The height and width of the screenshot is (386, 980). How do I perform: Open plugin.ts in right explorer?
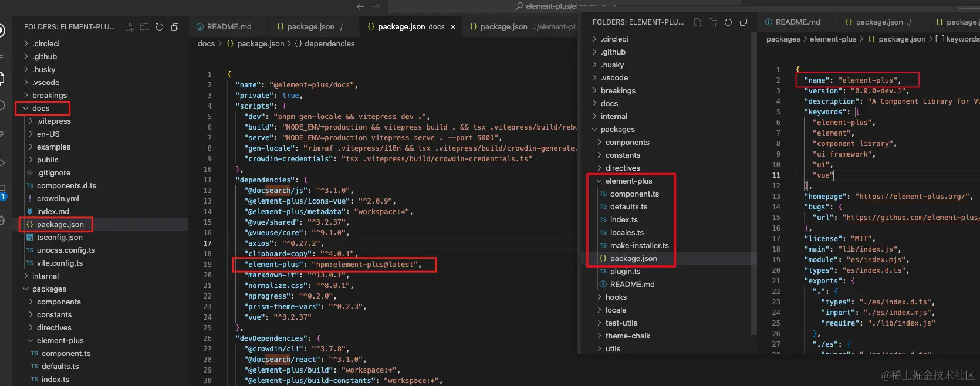[625, 272]
